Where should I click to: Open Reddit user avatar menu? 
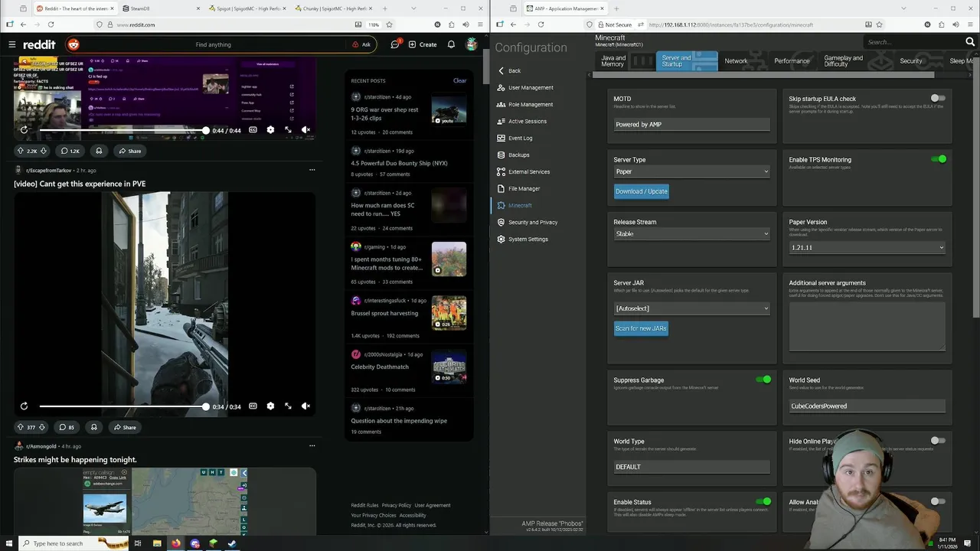click(472, 44)
